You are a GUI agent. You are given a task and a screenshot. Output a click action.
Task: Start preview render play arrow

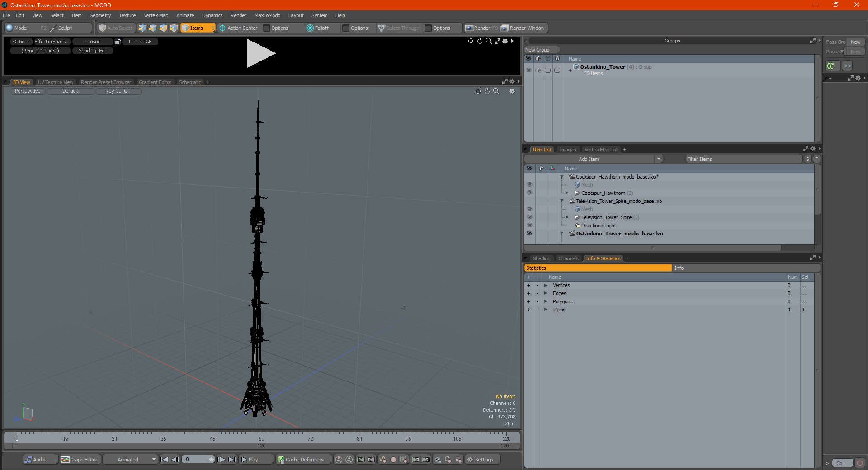pyautogui.click(x=261, y=53)
